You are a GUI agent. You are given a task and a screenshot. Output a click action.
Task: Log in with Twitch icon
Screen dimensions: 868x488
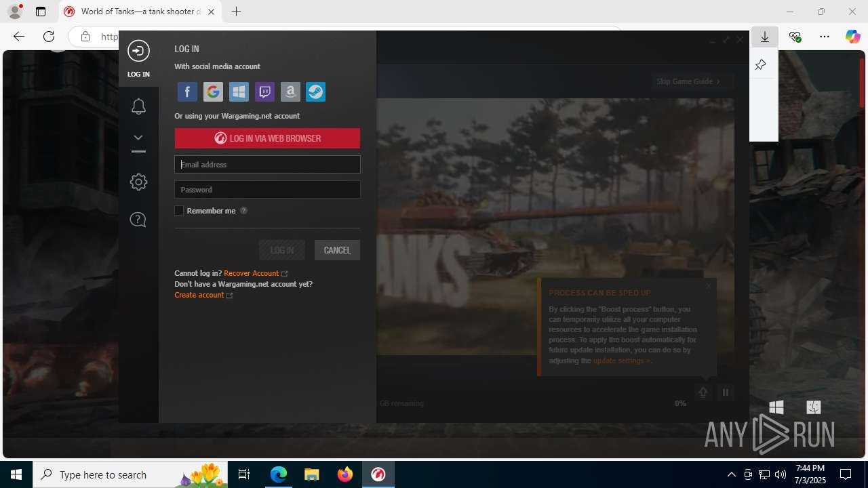pos(264,91)
